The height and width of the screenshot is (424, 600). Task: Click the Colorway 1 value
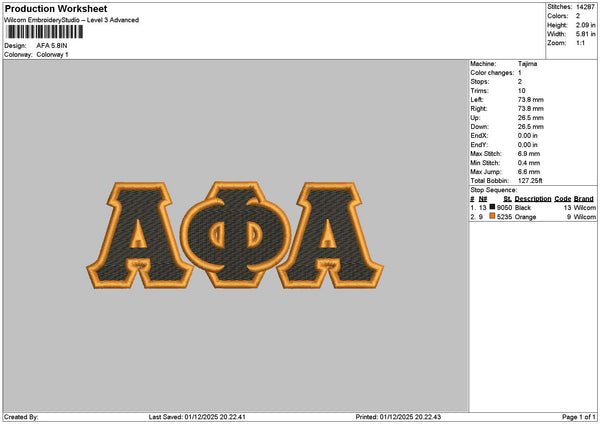[52, 55]
